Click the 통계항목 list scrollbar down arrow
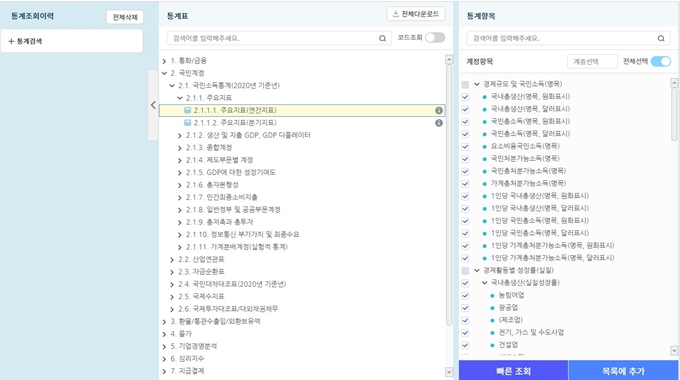This screenshot has height=380, width=680. click(x=674, y=350)
